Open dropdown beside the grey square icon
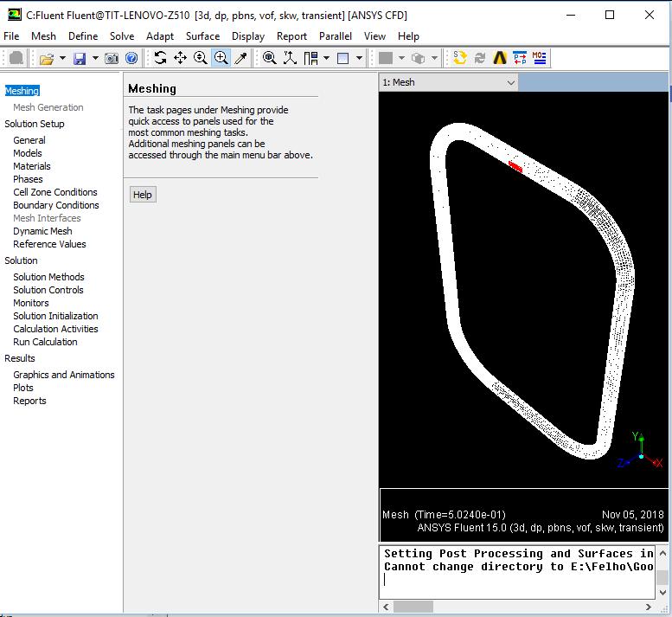The width and height of the screenshot is (672, 617). point(401,58)
